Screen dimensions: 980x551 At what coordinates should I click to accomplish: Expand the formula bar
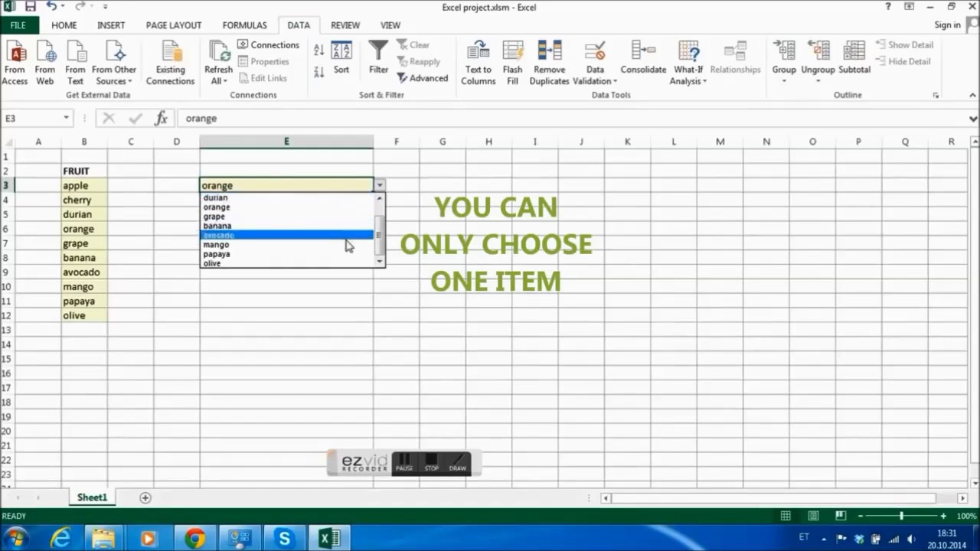(973, 119)
